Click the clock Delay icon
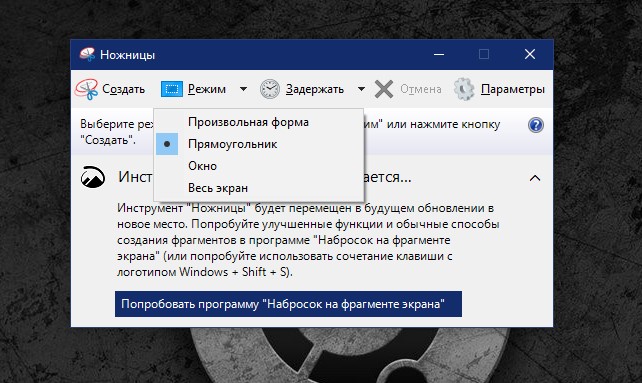642x383 pixels. click(x=270, y=89)
